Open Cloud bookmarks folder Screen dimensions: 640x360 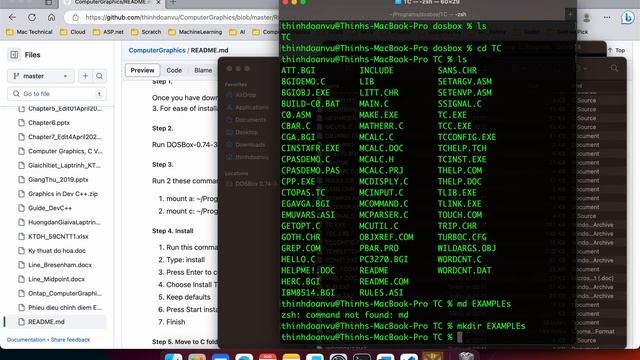pyautogui.click(x=73, y=32)
